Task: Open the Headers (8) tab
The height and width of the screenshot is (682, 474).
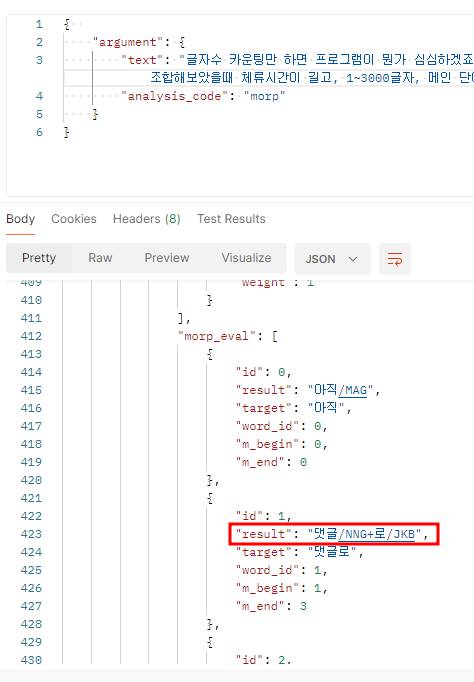Action: (x=147, y=219)
